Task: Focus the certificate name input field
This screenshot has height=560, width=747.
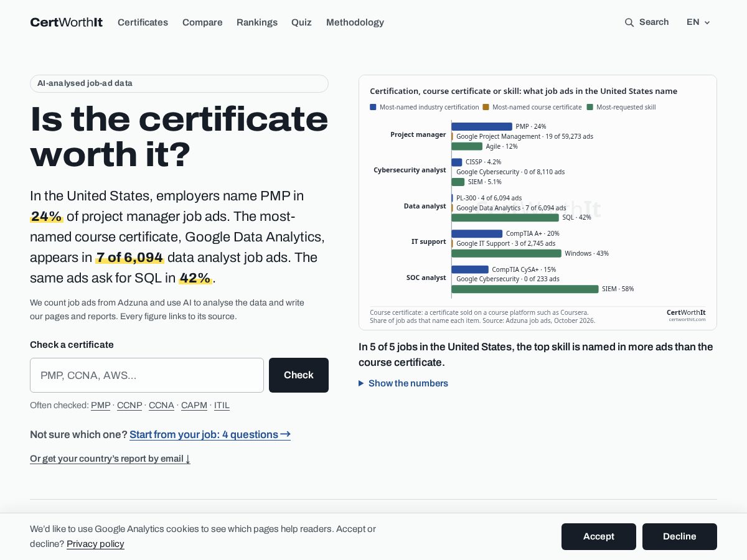Action: [x=147, y=375]
